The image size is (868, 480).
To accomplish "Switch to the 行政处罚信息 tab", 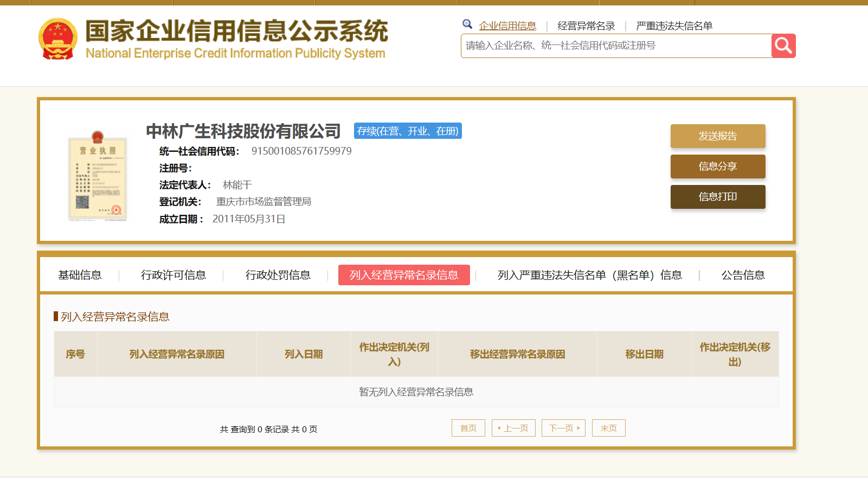I will [x=278, y=275].
